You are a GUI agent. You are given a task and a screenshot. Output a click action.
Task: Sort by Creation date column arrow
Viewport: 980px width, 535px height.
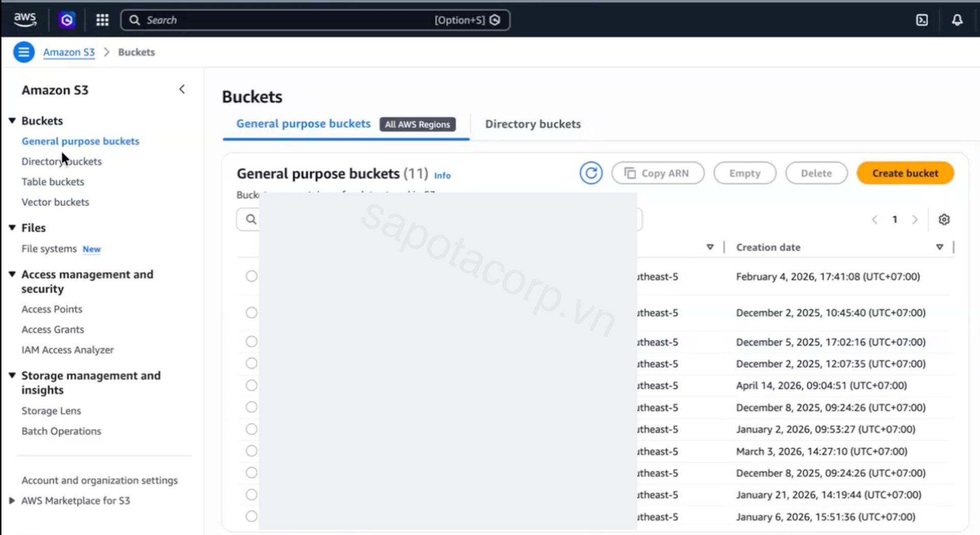click(x=939, y=247)
